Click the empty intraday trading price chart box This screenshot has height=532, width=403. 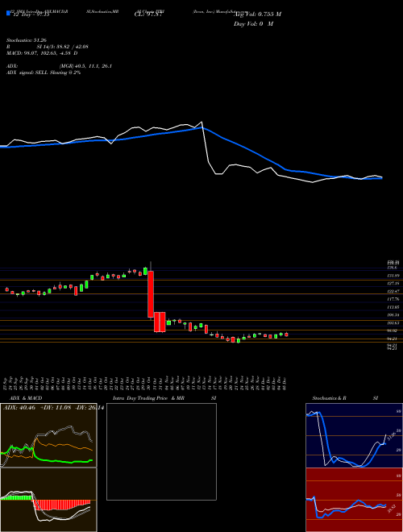[161, 451]
